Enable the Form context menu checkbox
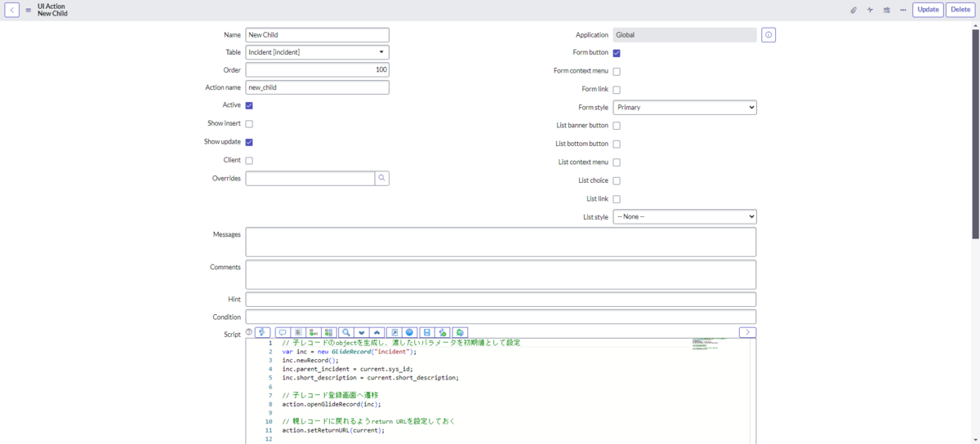This screenshot has width=980, height=444. [617, 72]
